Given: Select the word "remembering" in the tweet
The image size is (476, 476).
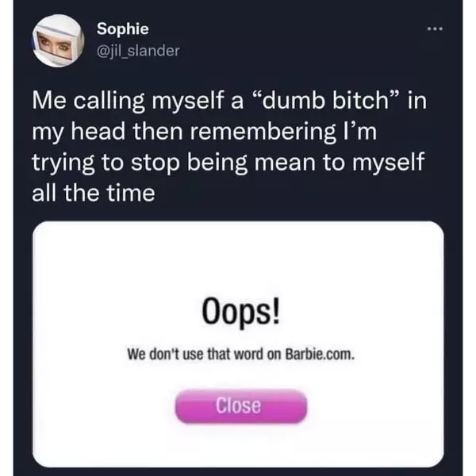Looking at the screenshot, I should pyautogui.click(x=263, y=132).
